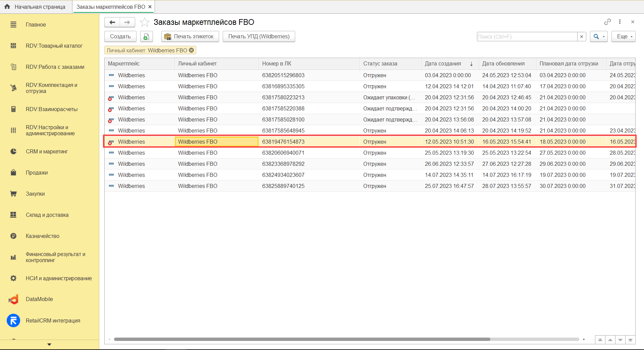The image size is (644, 350).
Task: Open RetailCRM интеграция in sidebar
Action: coord(53,321)
